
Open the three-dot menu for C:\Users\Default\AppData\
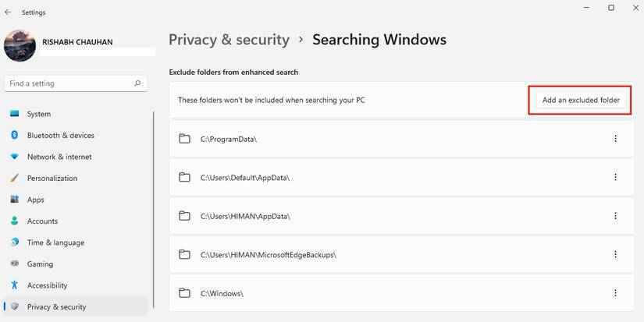click(615, 177)
